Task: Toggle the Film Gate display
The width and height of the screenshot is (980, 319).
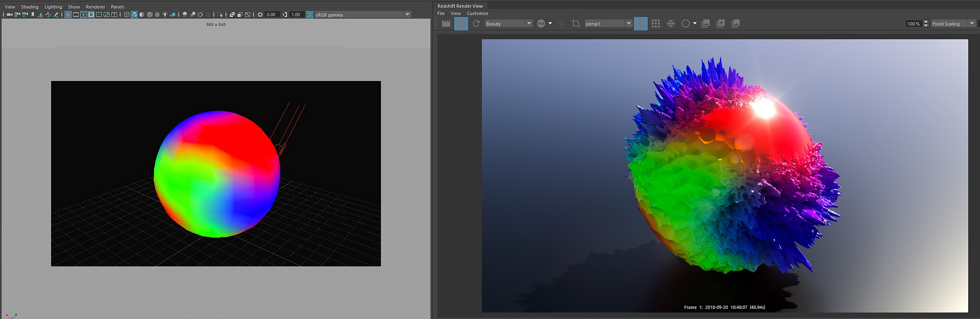Action: (x=76, y=15)
